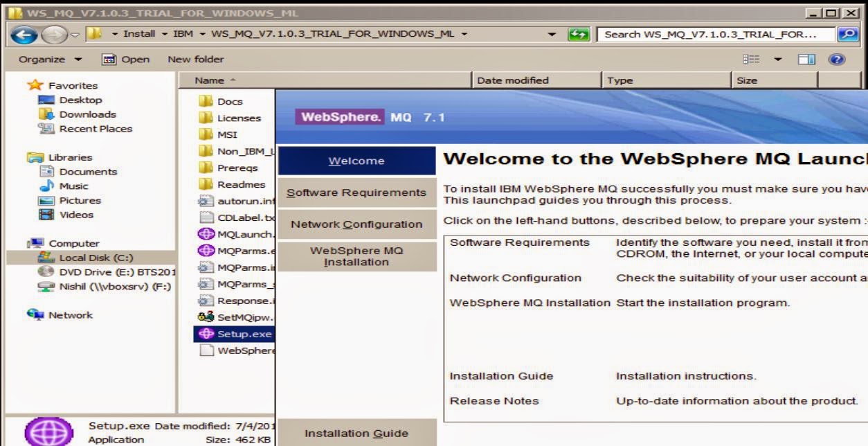
Task: Open the Videos library
Action: pos(76,215)
